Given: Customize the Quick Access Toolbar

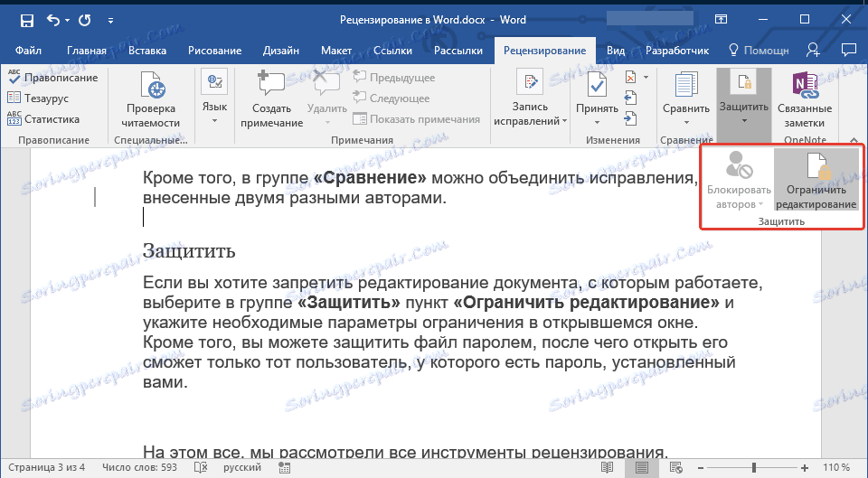Looking at the screenshot, I should pyautogui.click(x=110, y=21).
